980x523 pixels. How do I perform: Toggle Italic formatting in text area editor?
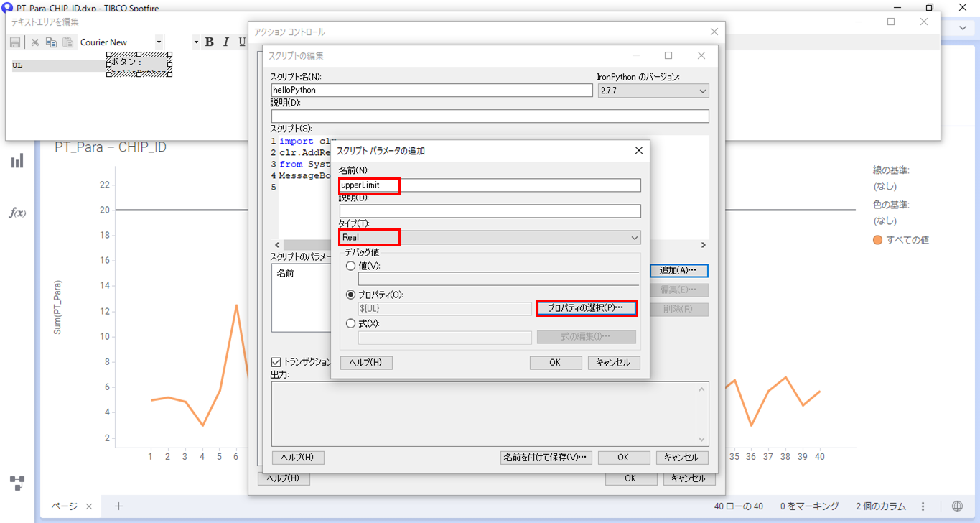[x=225, y=42]
